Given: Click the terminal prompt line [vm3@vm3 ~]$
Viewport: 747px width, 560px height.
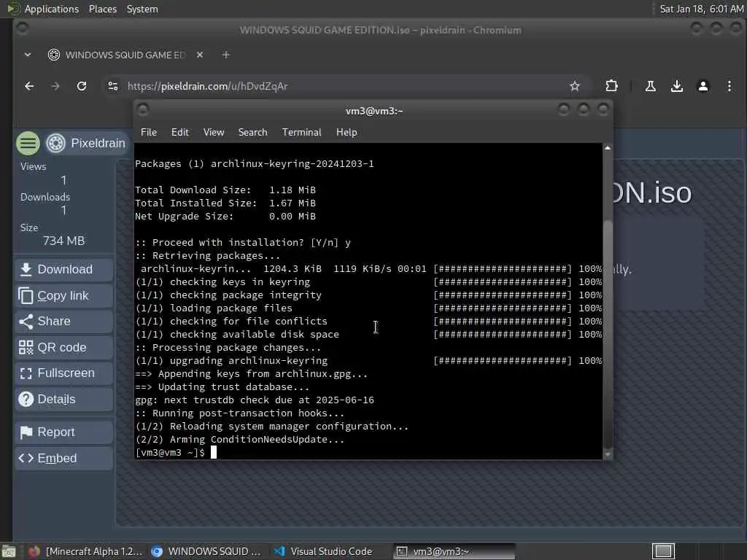Looking at the screenshot, I should point(170,452).
